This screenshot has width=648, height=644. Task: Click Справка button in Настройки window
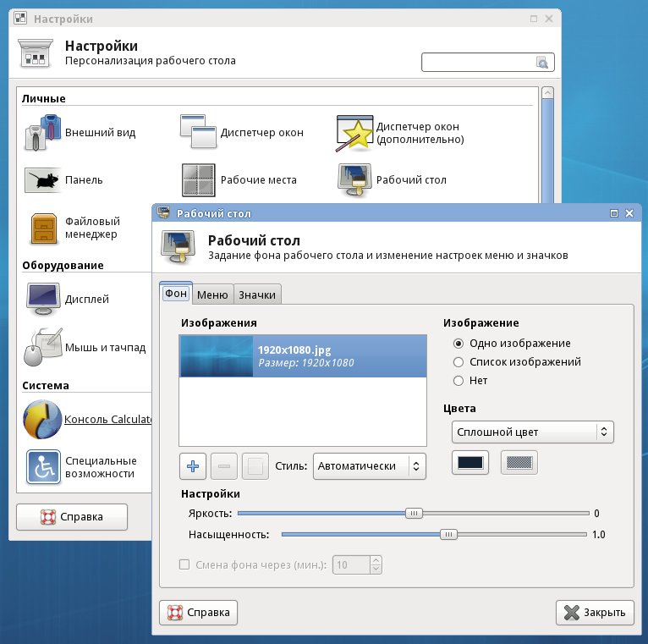coord(72,517)
